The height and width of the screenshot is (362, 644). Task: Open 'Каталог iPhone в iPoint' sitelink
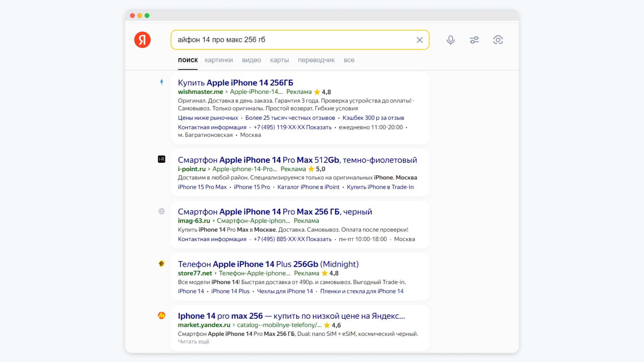pos(309,187)
